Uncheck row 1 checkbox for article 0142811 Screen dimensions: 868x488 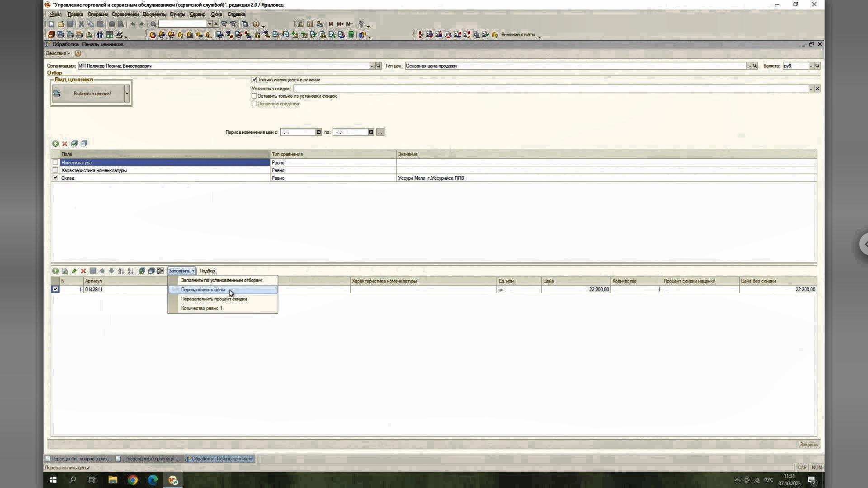point(55,289)
